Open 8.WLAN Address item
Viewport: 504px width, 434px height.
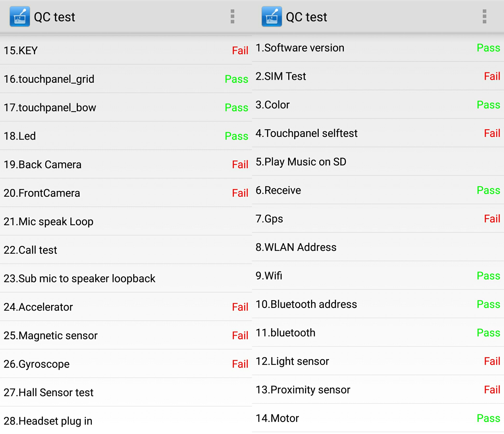tap(378, 247)
